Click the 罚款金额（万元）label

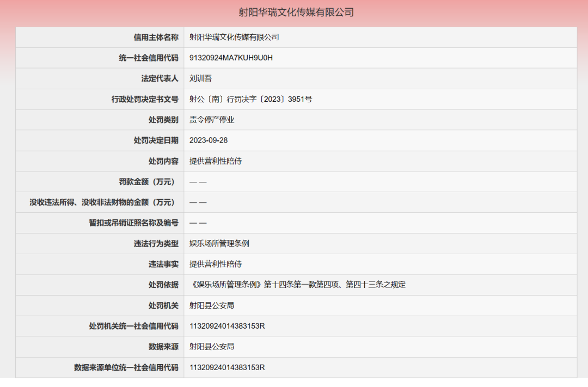click(x=150, y=182)
